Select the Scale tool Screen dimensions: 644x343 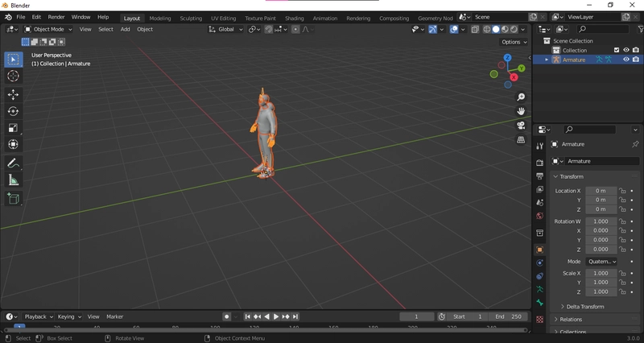point(13,128)
